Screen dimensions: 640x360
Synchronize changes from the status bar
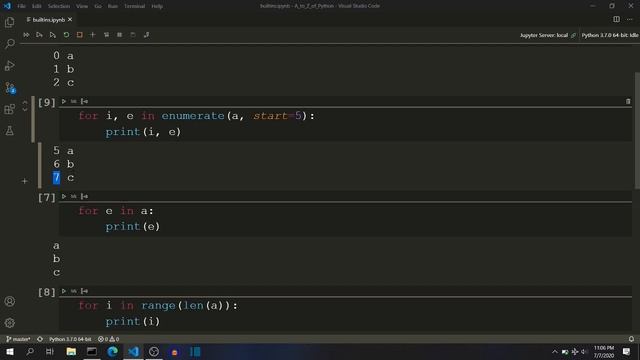[x=40, y=339]
